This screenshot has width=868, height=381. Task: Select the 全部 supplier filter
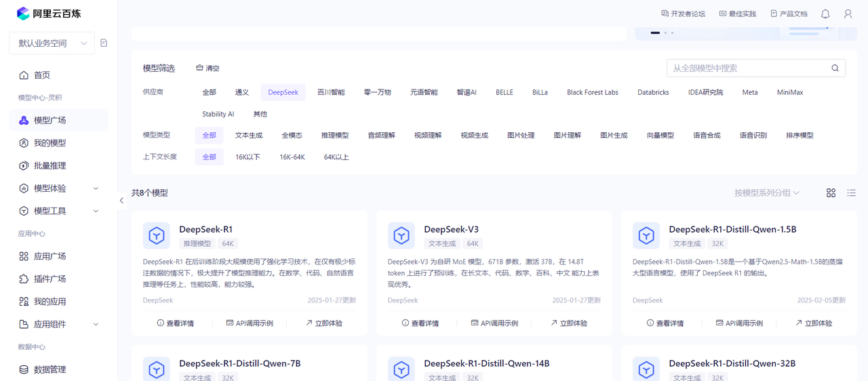[x=209, y=92]
